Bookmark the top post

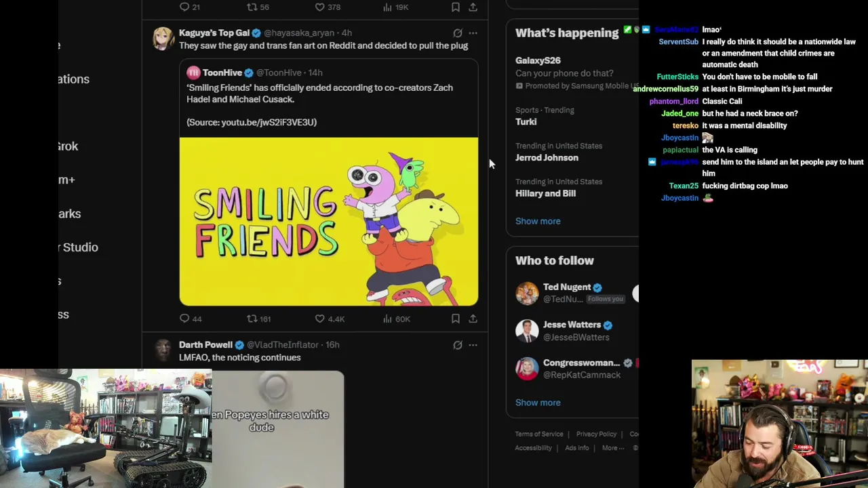(456, 7)
